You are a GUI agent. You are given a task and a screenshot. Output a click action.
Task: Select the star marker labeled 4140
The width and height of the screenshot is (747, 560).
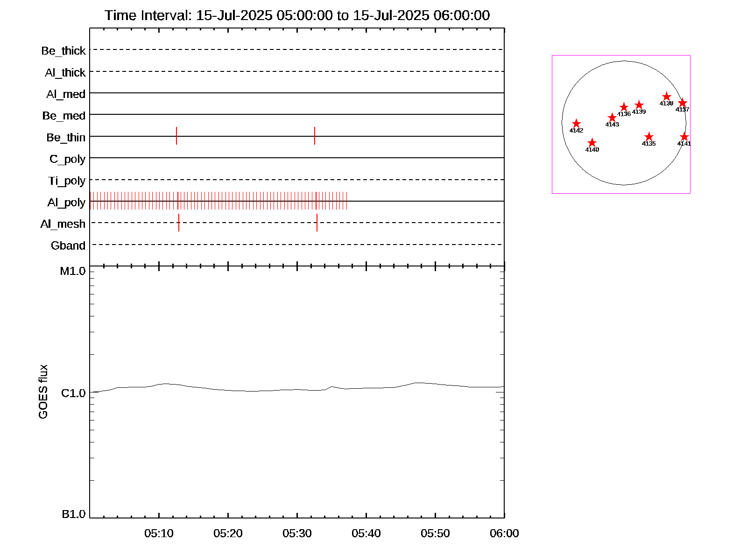[592, 143]
